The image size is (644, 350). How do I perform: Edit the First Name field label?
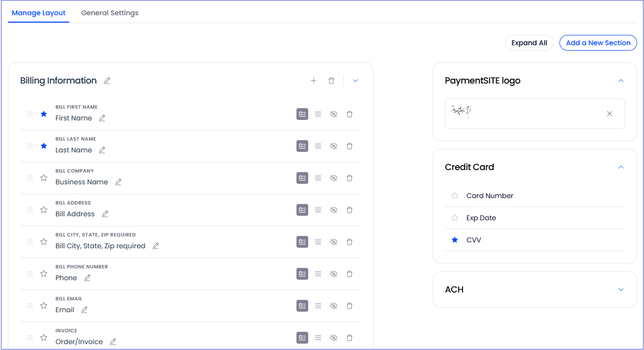click(x=102, y=118)
